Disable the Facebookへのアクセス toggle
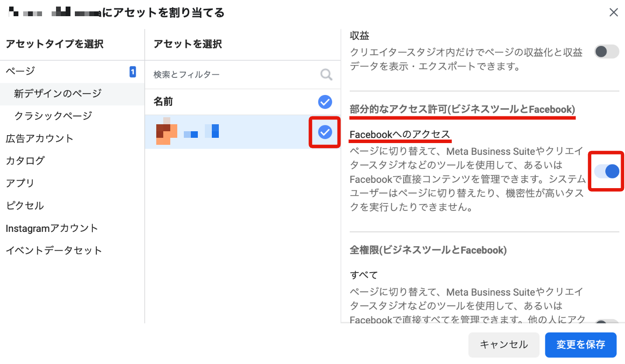Viewport: 625px width, 364px height. 607,171
